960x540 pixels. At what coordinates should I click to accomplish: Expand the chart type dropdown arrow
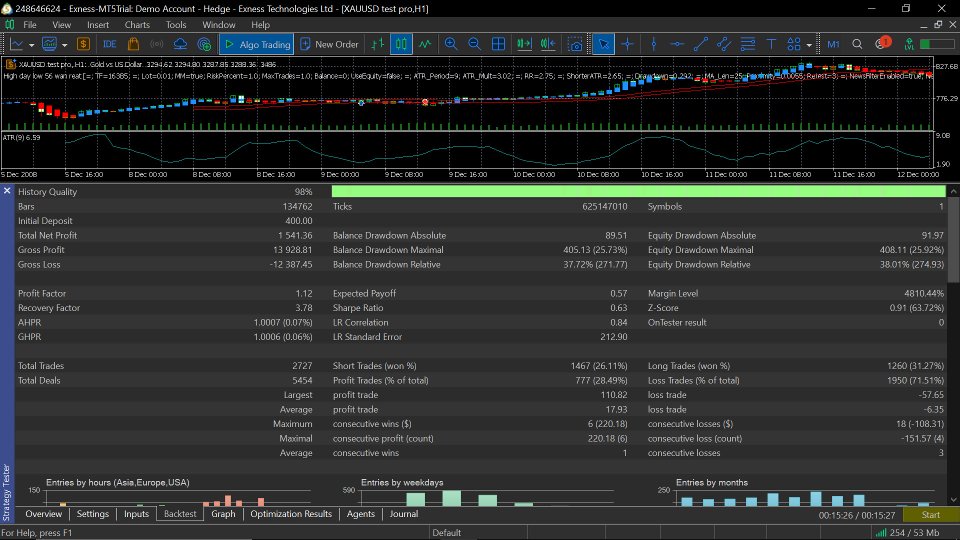tap(32, 44)
